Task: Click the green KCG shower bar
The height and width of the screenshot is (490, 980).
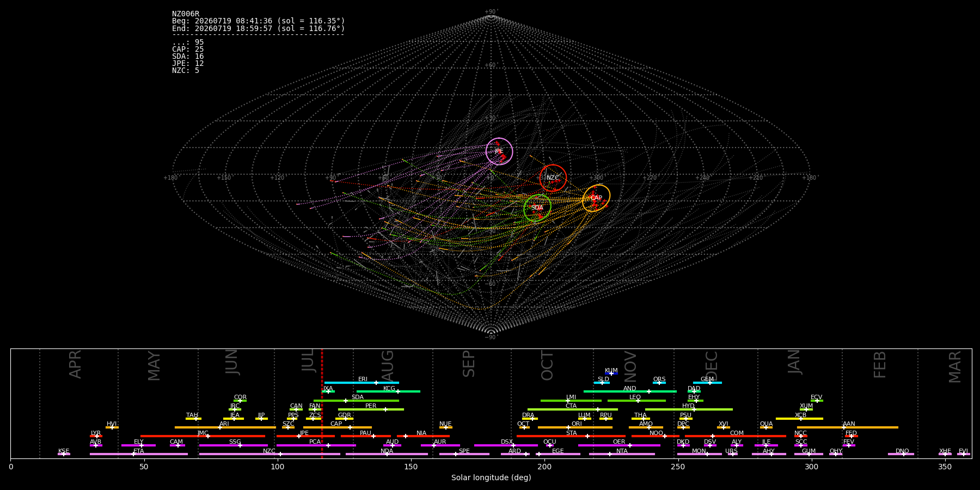Action: tap(388, 391)
